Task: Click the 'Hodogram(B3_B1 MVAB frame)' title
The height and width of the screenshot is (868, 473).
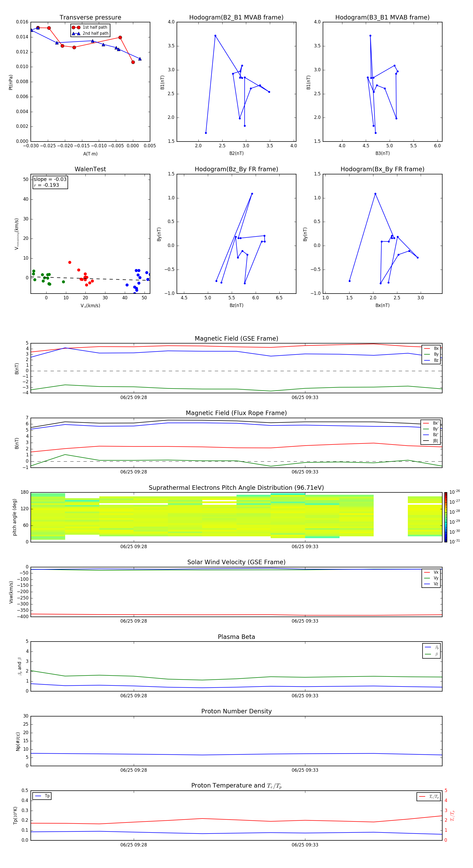Action: coord(382,18)
